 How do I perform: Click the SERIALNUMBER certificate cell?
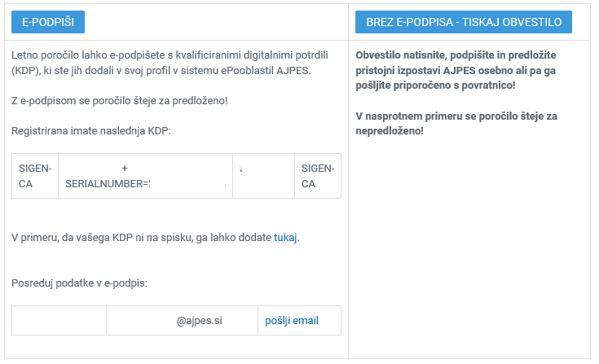(x=145, y=176)
